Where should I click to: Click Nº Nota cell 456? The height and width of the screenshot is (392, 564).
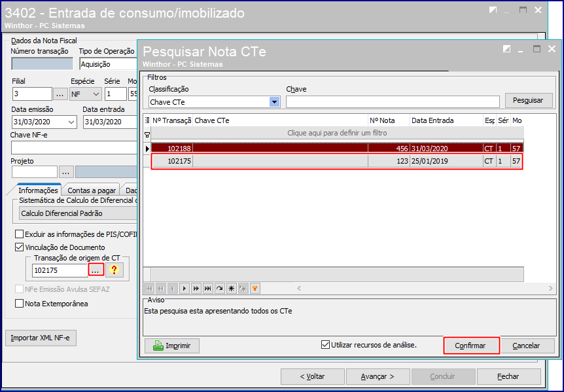(x=389, y=148)
